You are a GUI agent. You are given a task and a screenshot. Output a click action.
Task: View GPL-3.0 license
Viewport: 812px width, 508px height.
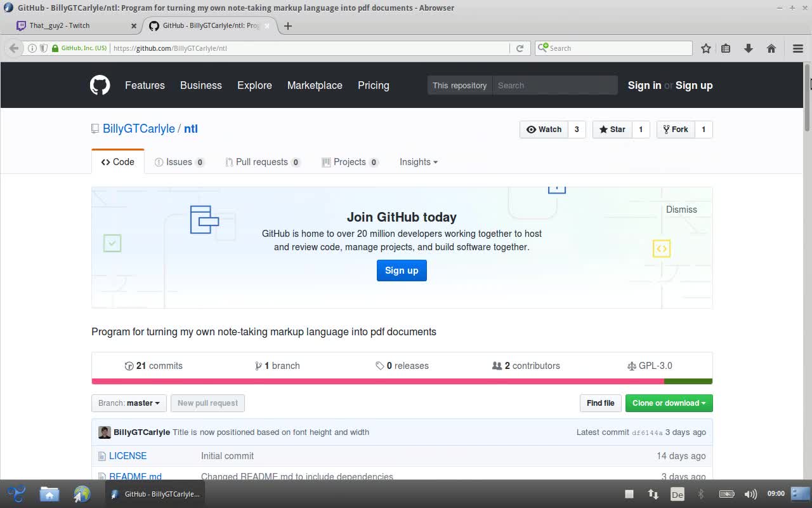(x=650, y=366)
